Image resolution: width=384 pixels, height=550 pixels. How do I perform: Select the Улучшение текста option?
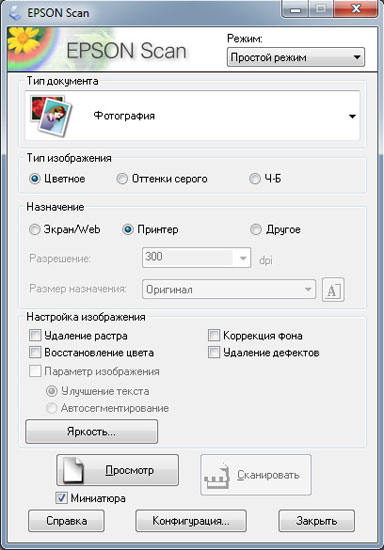coord(52,391)
